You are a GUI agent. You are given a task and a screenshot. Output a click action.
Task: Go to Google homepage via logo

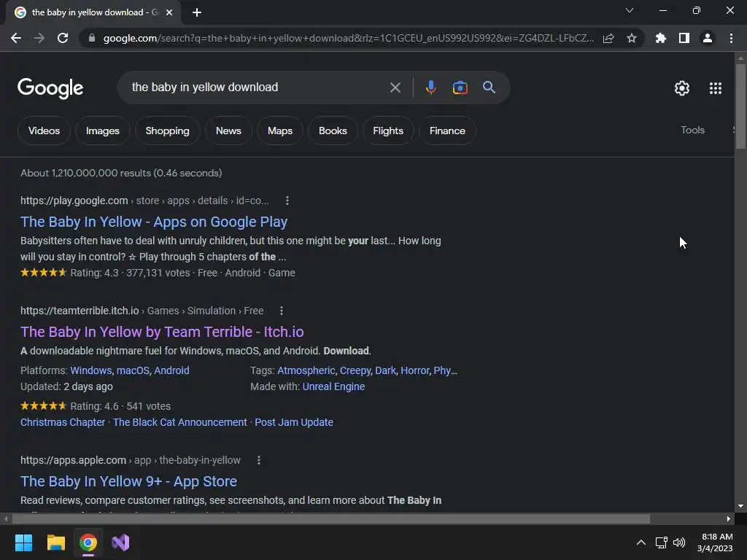50,88
